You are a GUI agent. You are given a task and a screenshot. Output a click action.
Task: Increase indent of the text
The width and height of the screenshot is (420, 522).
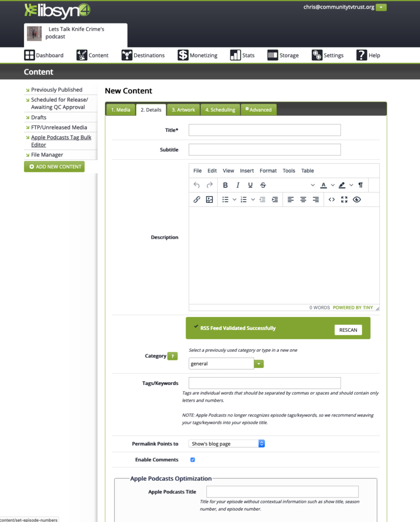click(x=275, y=199)
